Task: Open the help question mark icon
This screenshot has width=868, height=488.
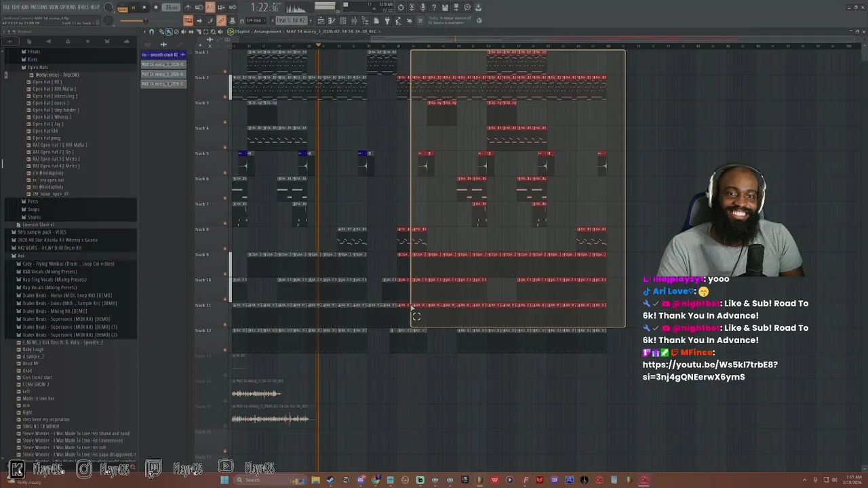Action: [x=434, y=7]
